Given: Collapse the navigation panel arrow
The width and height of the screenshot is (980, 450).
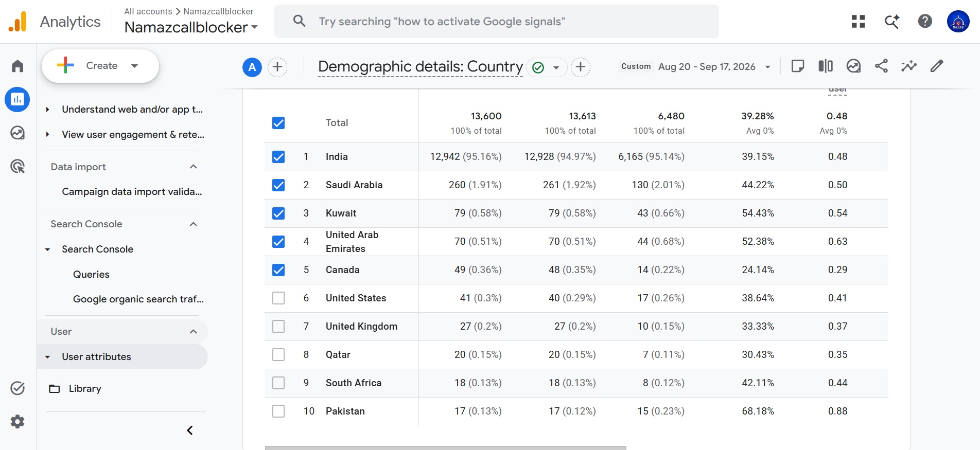Looking at the screenshot, I should pyautogui.click(x=190, y=430).
